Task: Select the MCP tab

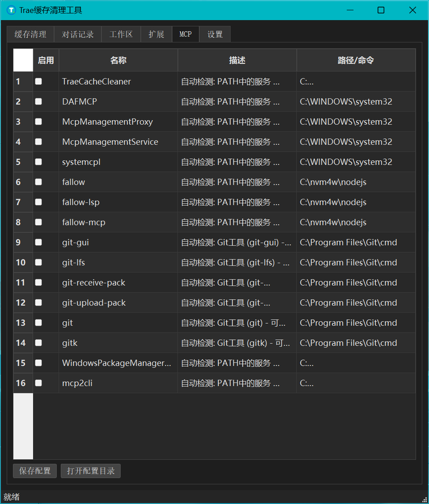Action: pos(186,34)
